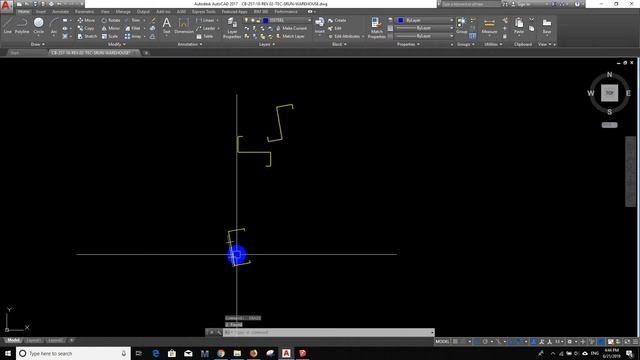640x360 pixels.
Task: Expand the Utilities panel
Action: click(x=493, y=44)
